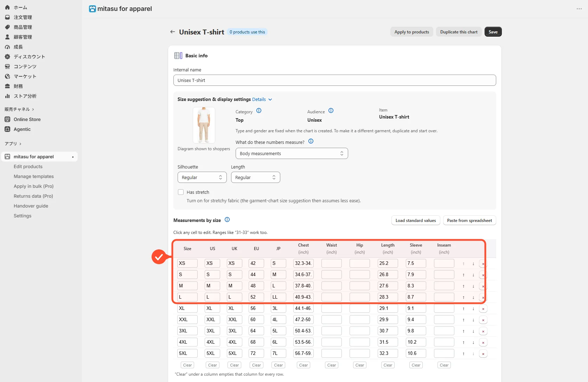Enable the Has stretch checkbox
The height and width of the screenshot is (382, 588).
[181, 192]
